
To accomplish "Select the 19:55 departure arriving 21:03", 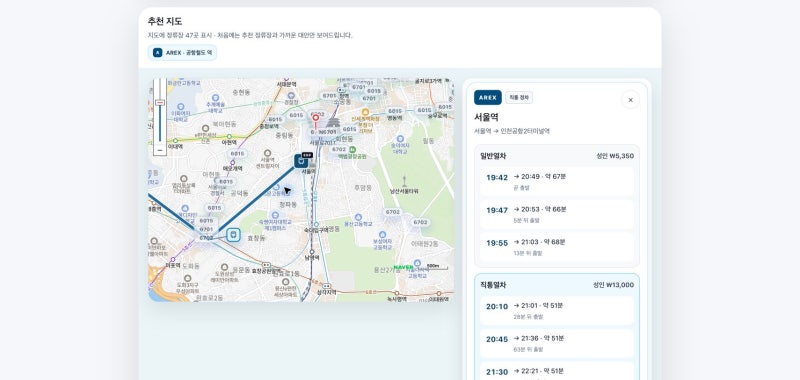I will pyautogui.click(x=557, y=247).
